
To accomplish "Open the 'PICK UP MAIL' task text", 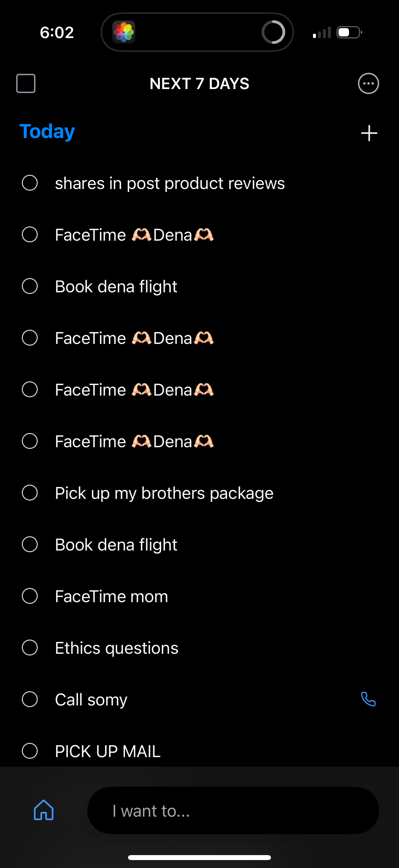I will click(108, 751).
